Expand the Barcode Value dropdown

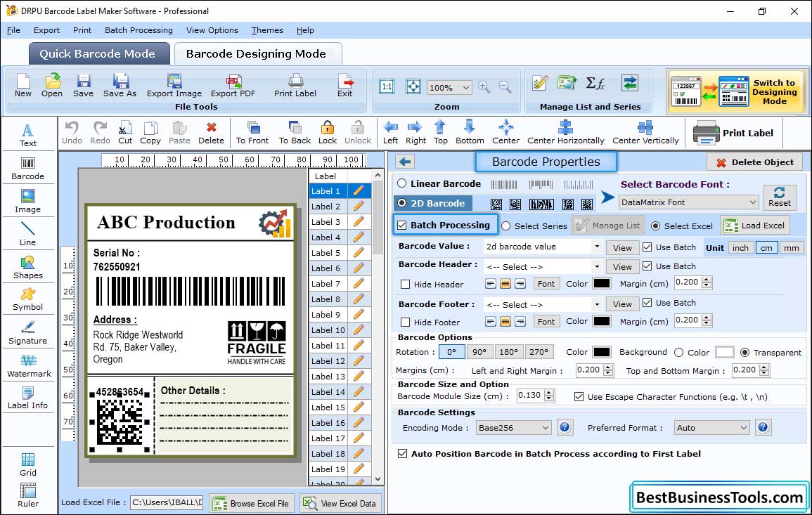click(597, 247)
